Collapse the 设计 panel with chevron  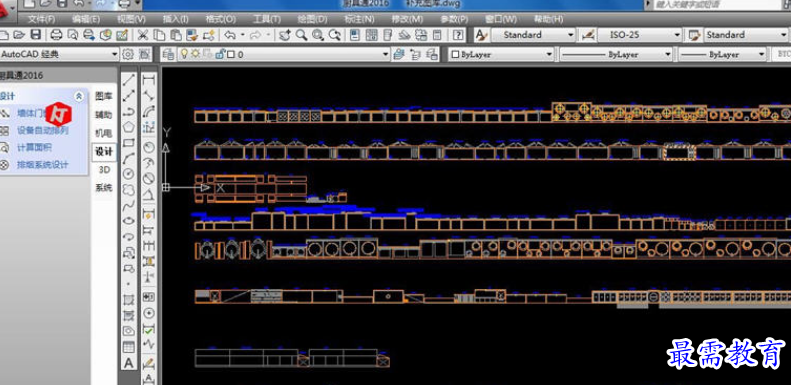point(79,96)
